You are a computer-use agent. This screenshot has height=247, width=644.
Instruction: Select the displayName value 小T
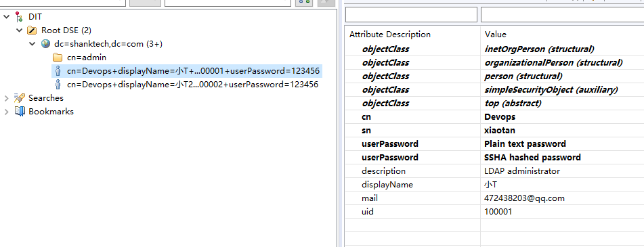(x=491, y=185)
